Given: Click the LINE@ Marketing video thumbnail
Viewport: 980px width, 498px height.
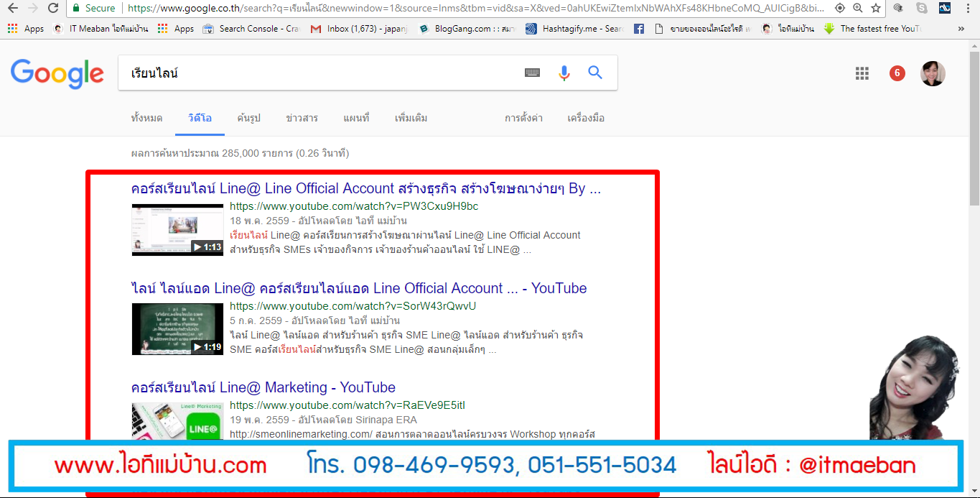Looking at the screenshot, I should click(177, 420).
